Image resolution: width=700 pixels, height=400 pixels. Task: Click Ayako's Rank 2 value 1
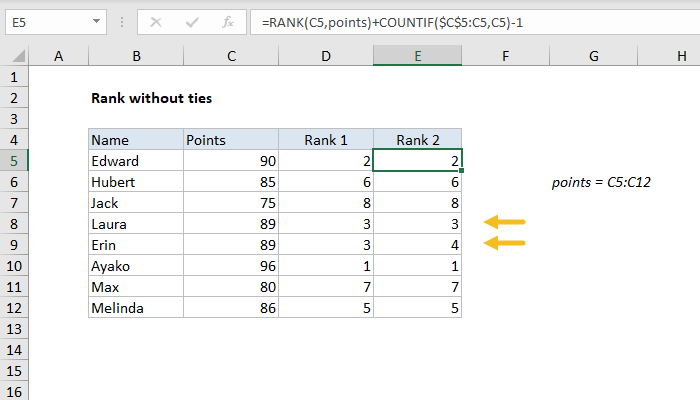[x=417, y=266]
